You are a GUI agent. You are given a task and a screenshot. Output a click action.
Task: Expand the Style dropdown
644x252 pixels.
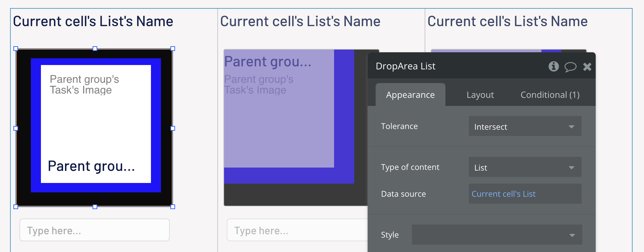pos(497,235)
